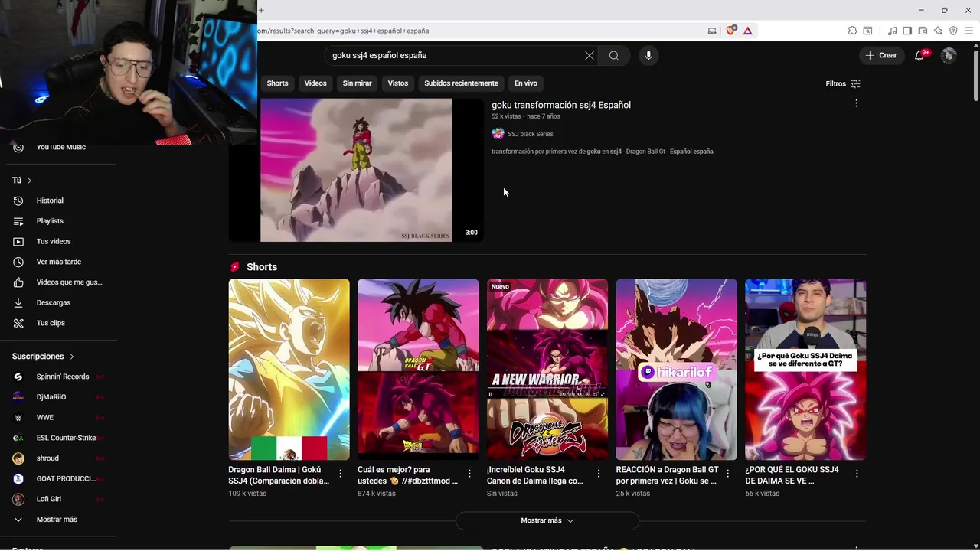Select the Sin mirar filter chip

[357, 83]
